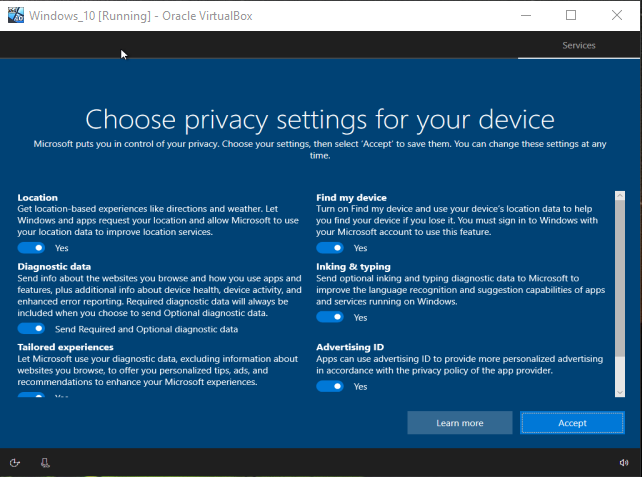The height and width of the screenshot is (477, 642).
Task: Maximize the VirtualBox window
Action: tap(571, 15)
